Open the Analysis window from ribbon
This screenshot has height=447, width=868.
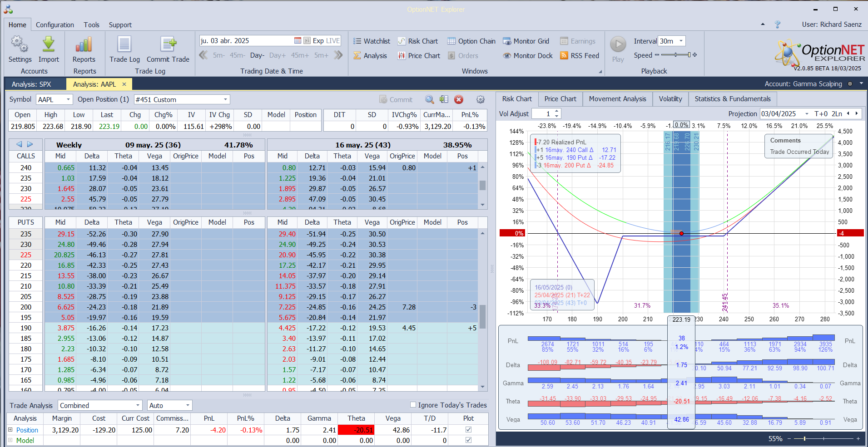[370, 56]
